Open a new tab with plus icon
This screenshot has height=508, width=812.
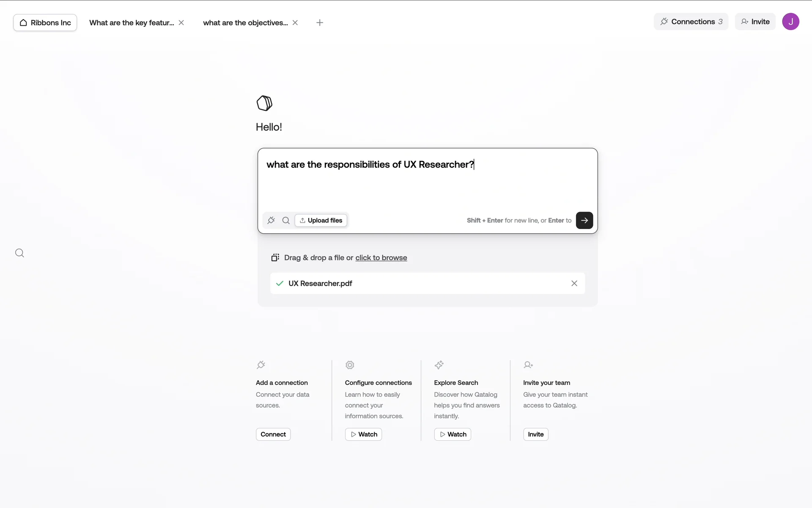click(x=320, y=22)
